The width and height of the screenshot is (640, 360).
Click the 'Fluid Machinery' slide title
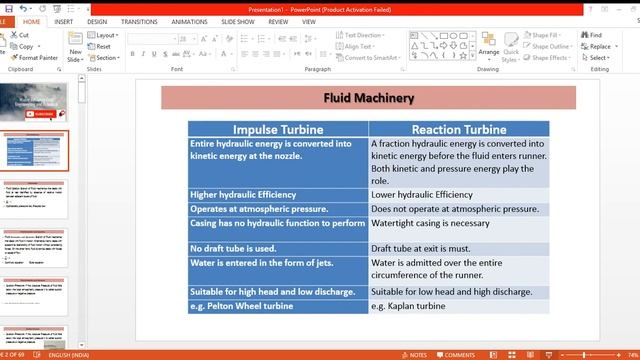pyautogui.click(x=369, y=98)
